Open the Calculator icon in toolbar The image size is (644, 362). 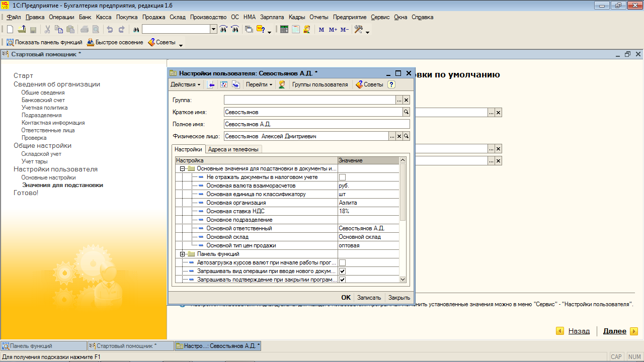284,30
